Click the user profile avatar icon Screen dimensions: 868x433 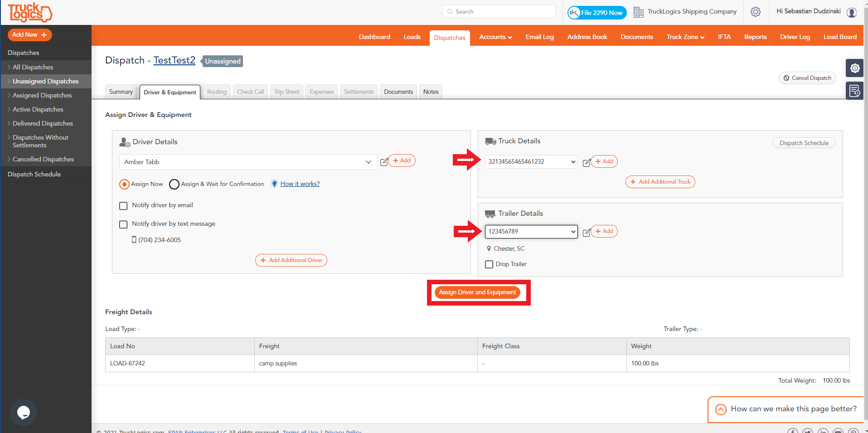tap(852, 12)
